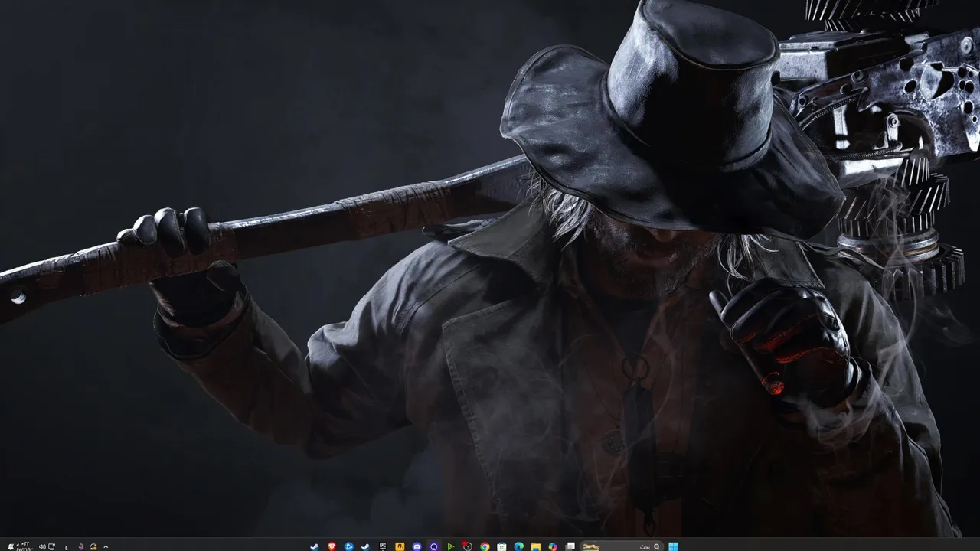Screen dimensions: 980x551
Task: Open Copilot from the taskbar
Action: [553, 546]
